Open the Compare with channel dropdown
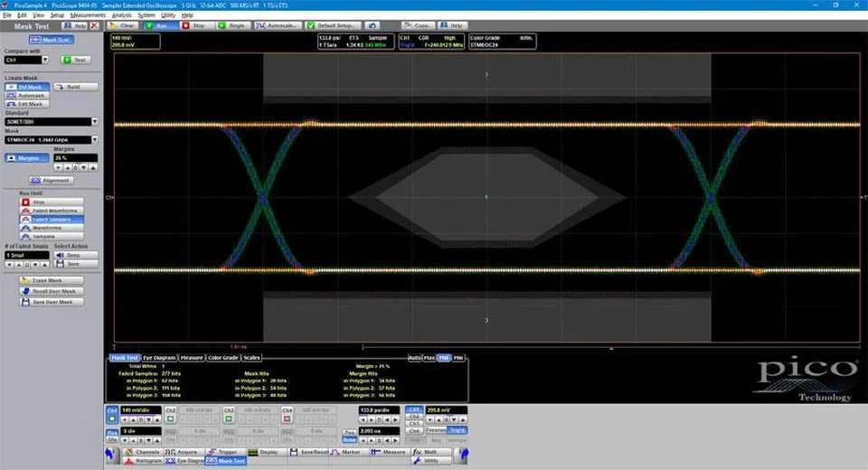The image size is (868, 470). point(25,60)
